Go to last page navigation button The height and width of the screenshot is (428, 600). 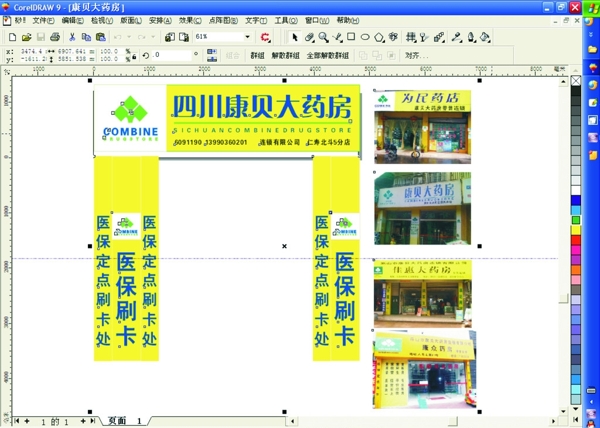[x=93, y=421]
